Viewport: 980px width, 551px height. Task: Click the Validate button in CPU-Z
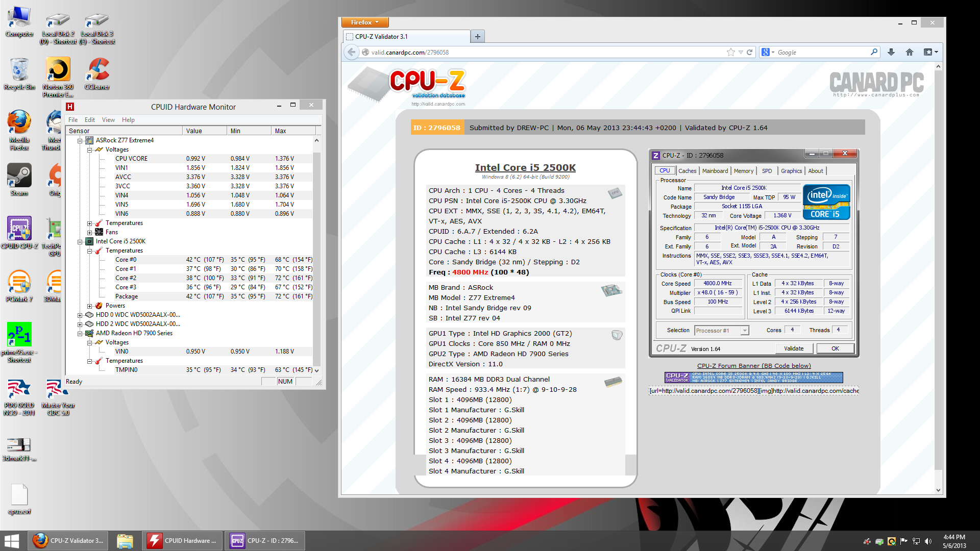pyautogui.click(x=794, y=348)
